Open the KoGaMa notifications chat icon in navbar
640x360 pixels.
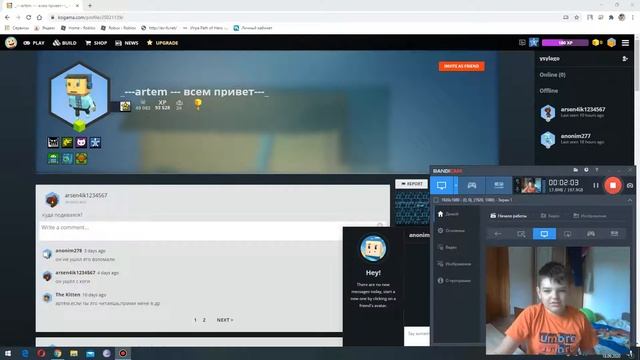point(522,42)
